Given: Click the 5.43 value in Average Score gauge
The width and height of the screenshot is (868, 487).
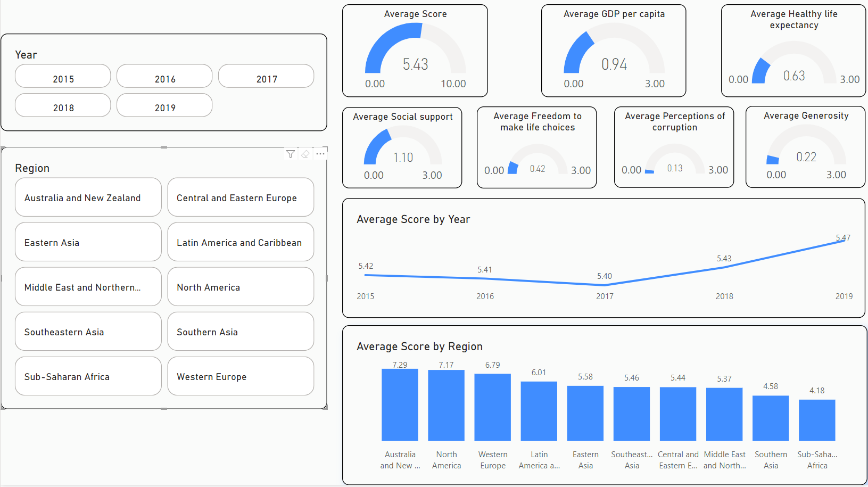Looking at the screenshot, I should pos(415,64).
